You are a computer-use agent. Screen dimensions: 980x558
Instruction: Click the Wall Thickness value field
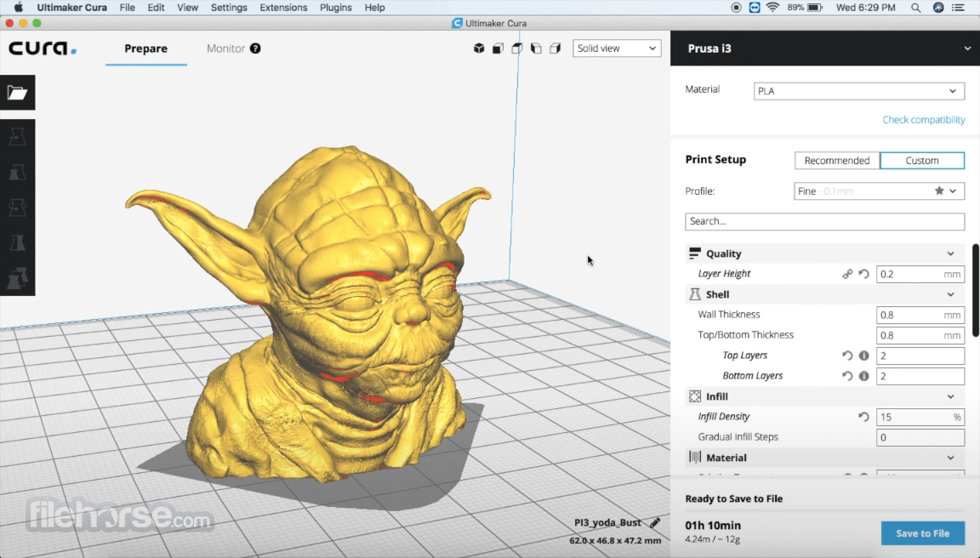920,315
